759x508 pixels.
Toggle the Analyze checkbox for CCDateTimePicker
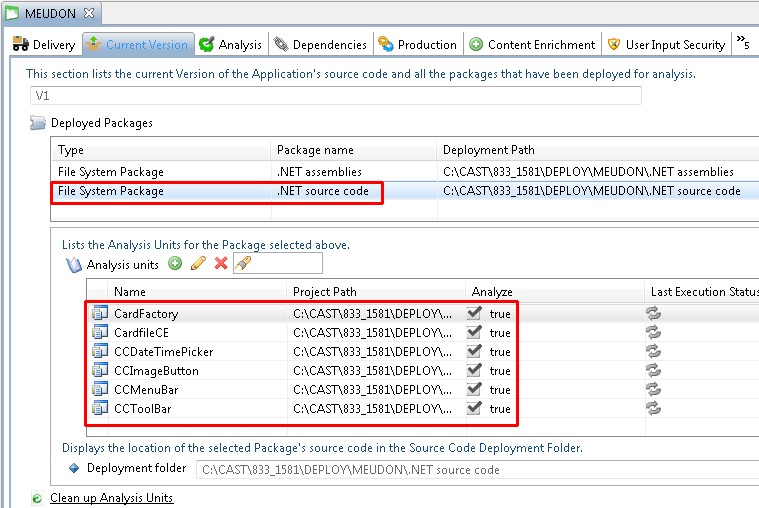(x=474, y=352)
